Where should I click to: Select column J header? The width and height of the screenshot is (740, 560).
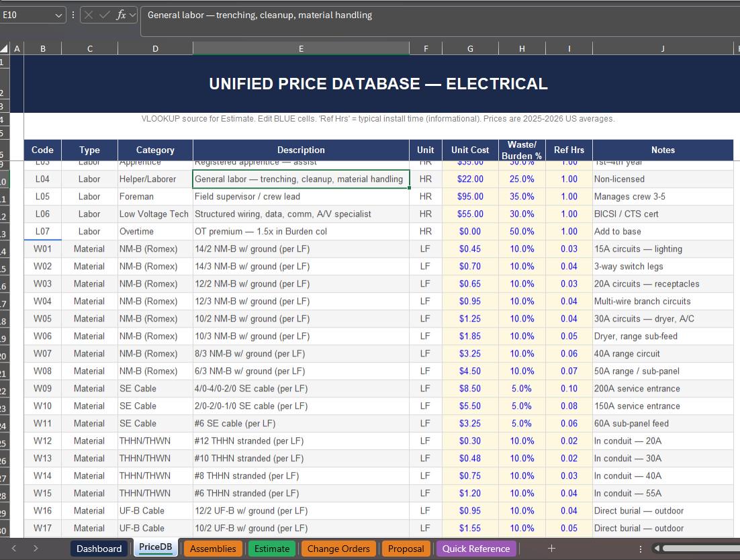[663, 48]
